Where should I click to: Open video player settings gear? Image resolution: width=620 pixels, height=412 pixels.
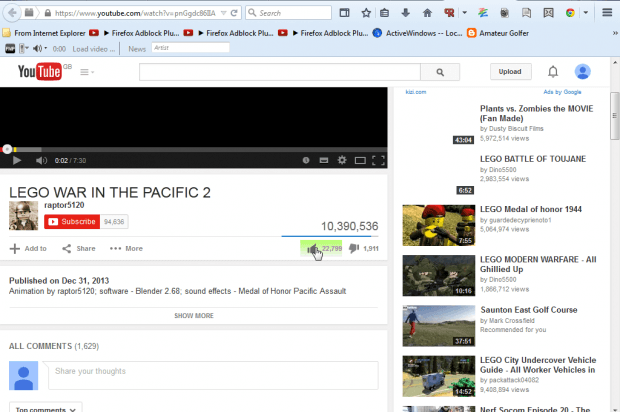tap(342, 160)
